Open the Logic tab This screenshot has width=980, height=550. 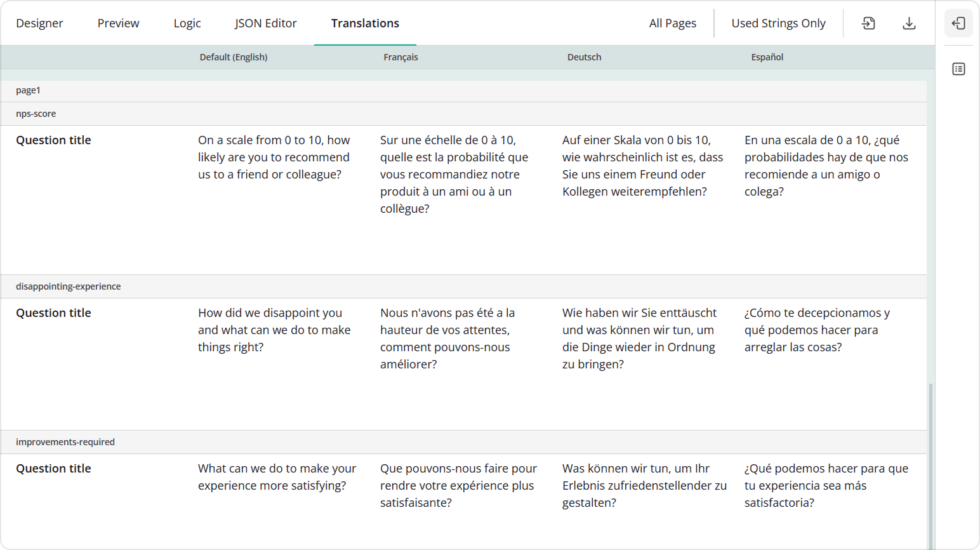pos(187,23)
